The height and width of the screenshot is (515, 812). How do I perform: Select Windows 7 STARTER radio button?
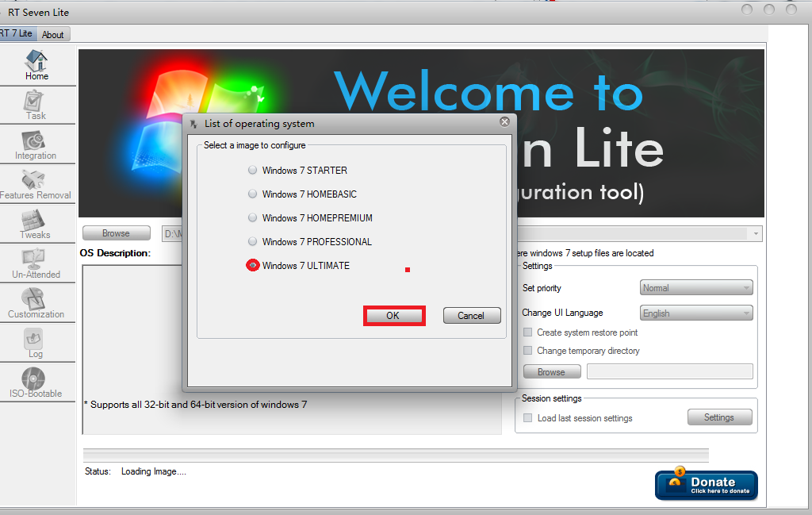click(252, 170)
